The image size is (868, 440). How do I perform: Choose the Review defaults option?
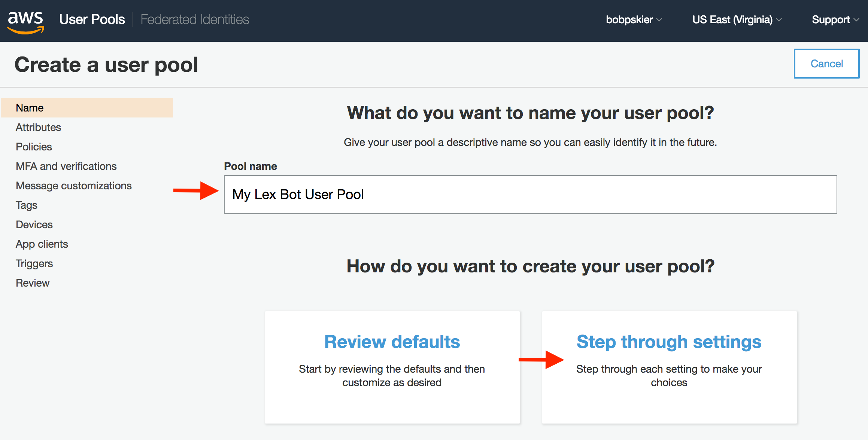[392, 367]
